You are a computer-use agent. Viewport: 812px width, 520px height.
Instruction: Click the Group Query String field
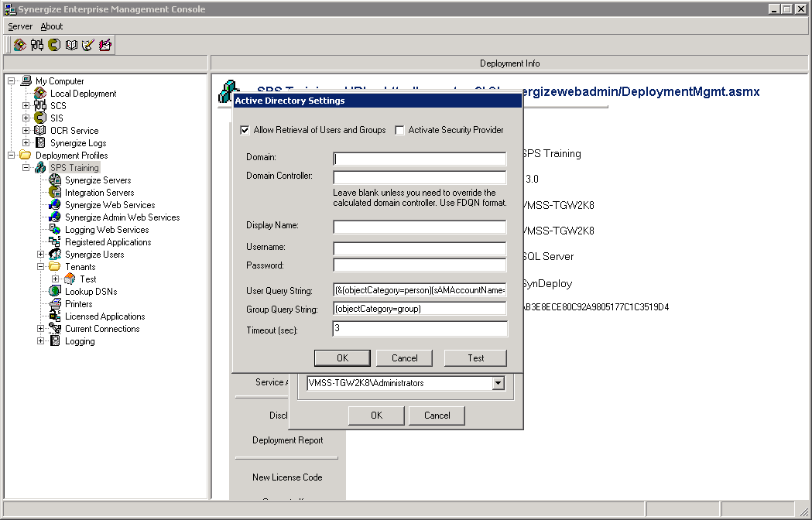pyautogui.click(x=420, y=309)
